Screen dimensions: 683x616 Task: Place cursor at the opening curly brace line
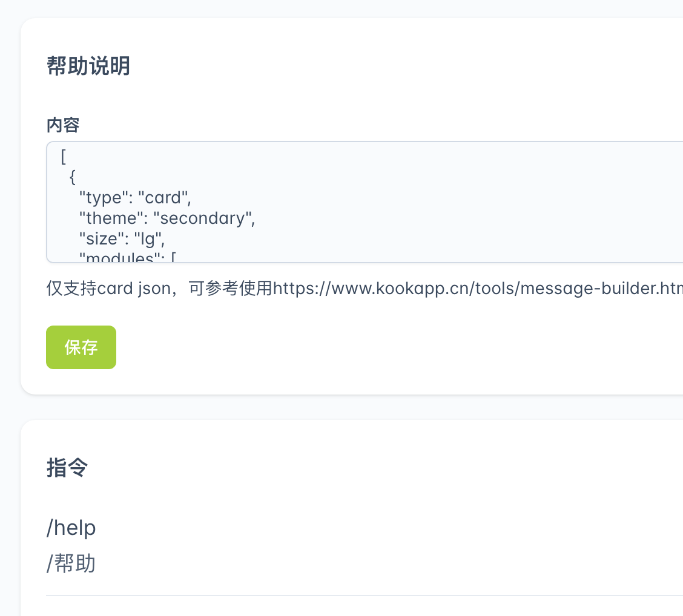click(73, 177)
